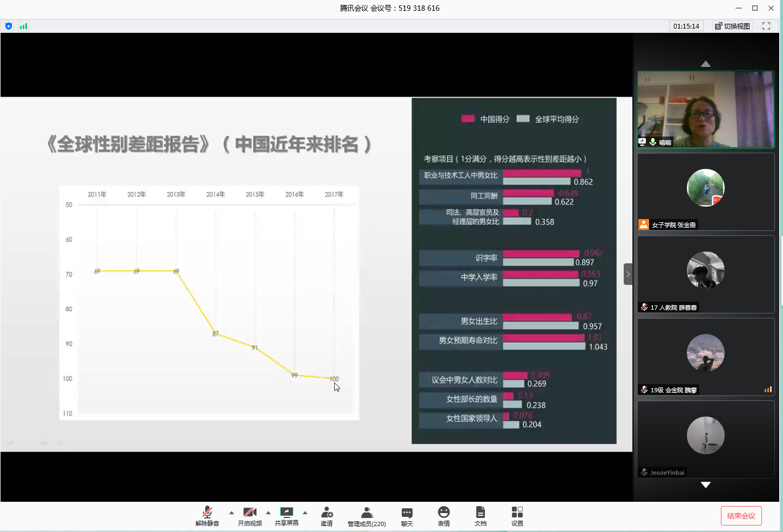The height and width of the screenshot is (532, 783).
Task: Click the 表情 emoji icon
Action: [444, 513]
